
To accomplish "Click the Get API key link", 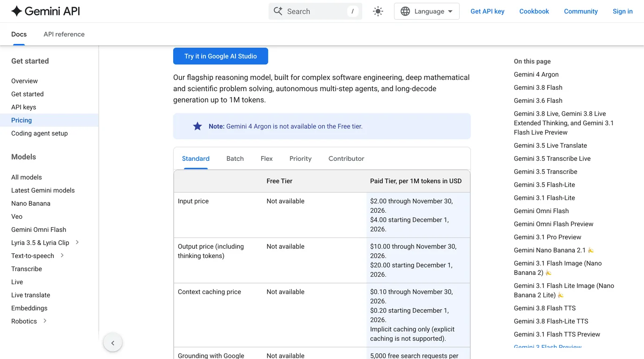I will pyautogui.click(x=487, y=11).
